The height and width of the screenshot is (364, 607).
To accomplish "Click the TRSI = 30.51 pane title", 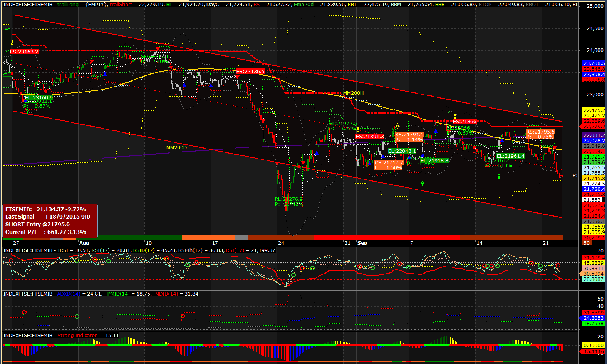I will pos(73,250).
